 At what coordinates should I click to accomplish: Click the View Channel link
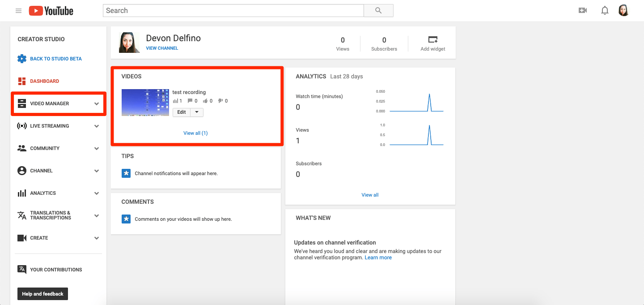(162, 48)
